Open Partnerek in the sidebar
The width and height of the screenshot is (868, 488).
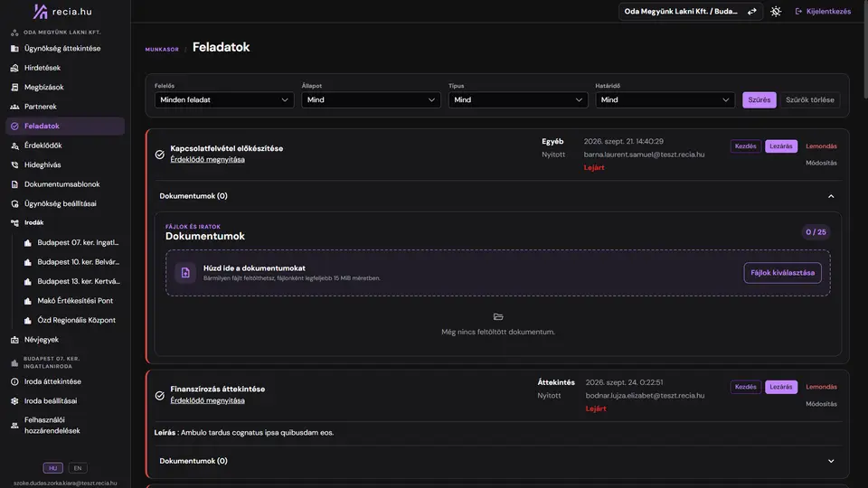[65, 107]
